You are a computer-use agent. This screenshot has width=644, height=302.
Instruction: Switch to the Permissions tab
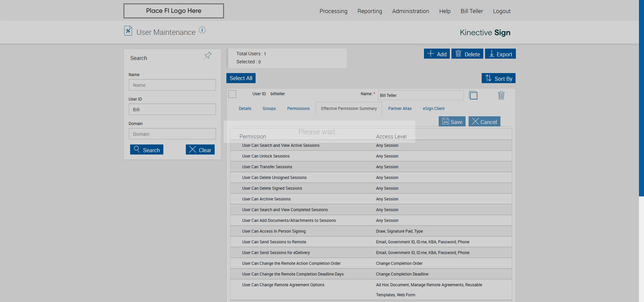pos(298,109)
